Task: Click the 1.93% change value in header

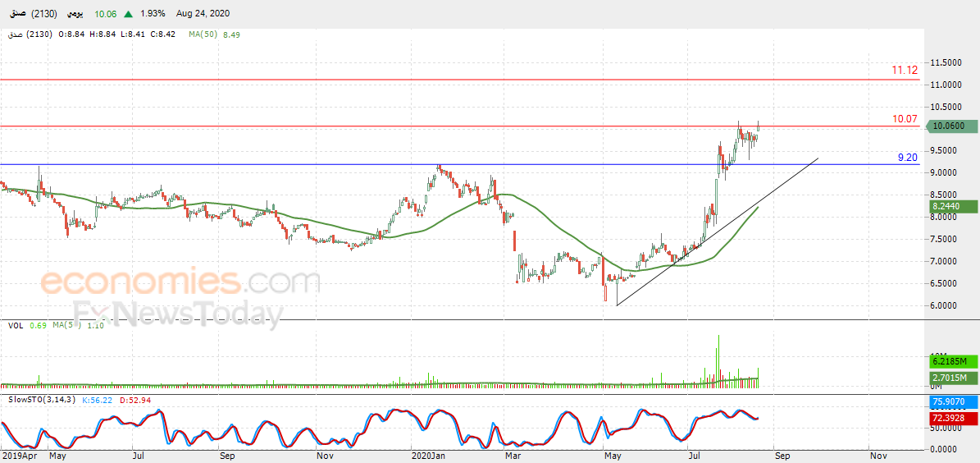Action: [x=152, y=13]
